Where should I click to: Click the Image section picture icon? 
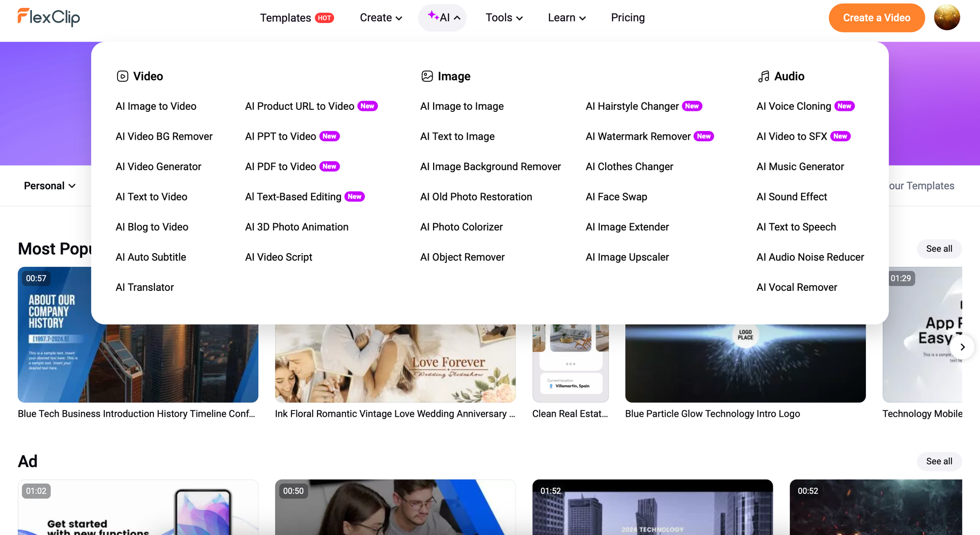[427, 76]
